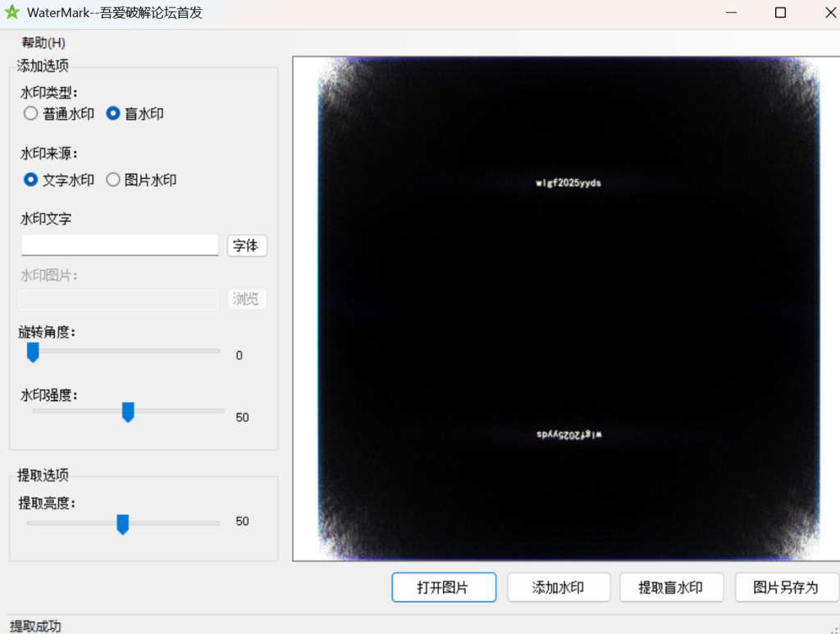
Task: Click the upside-down mirrored watermark text
Action: pyautogui.click(x=569, y=434)
